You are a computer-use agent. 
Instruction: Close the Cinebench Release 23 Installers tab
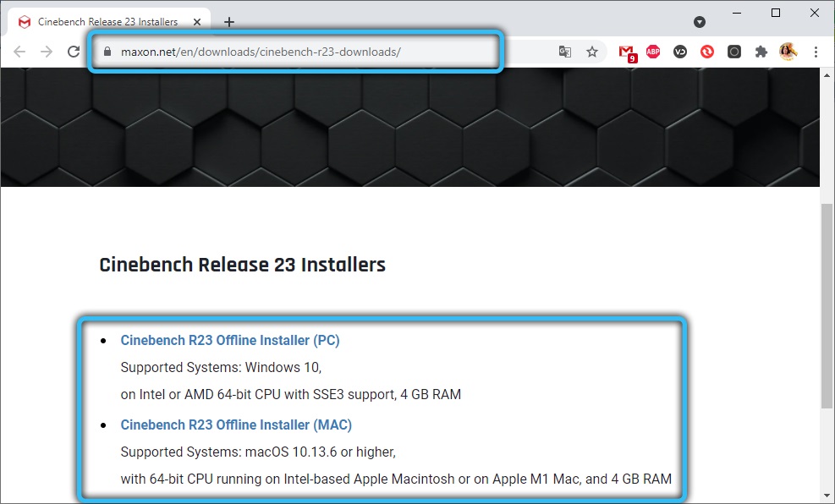tap(197, 22)
